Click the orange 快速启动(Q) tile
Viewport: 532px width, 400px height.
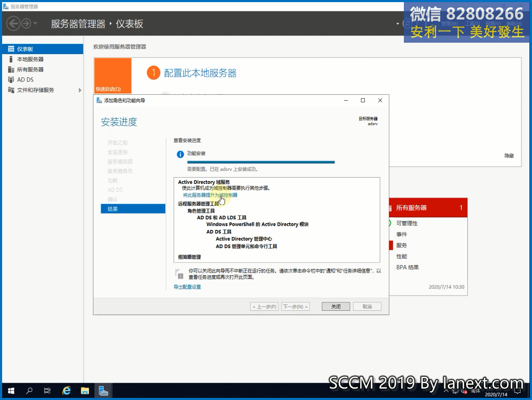[112, 76]
